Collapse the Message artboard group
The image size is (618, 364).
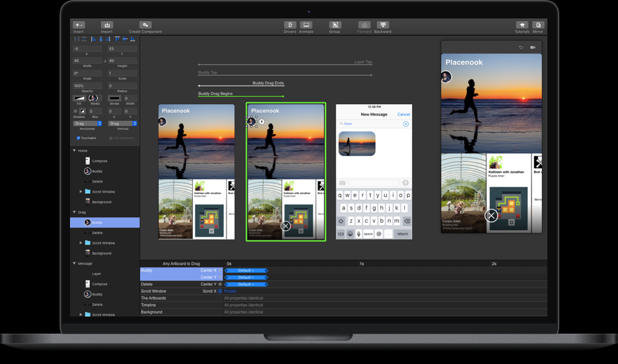[74, 263]
